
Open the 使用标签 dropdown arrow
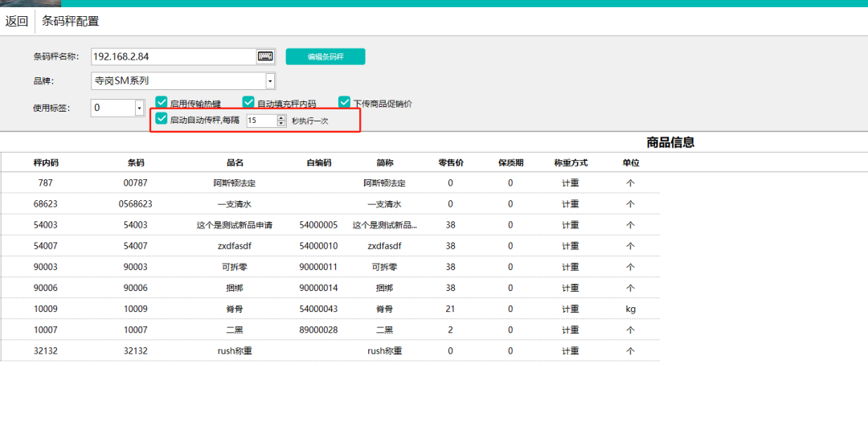point(138,108)
